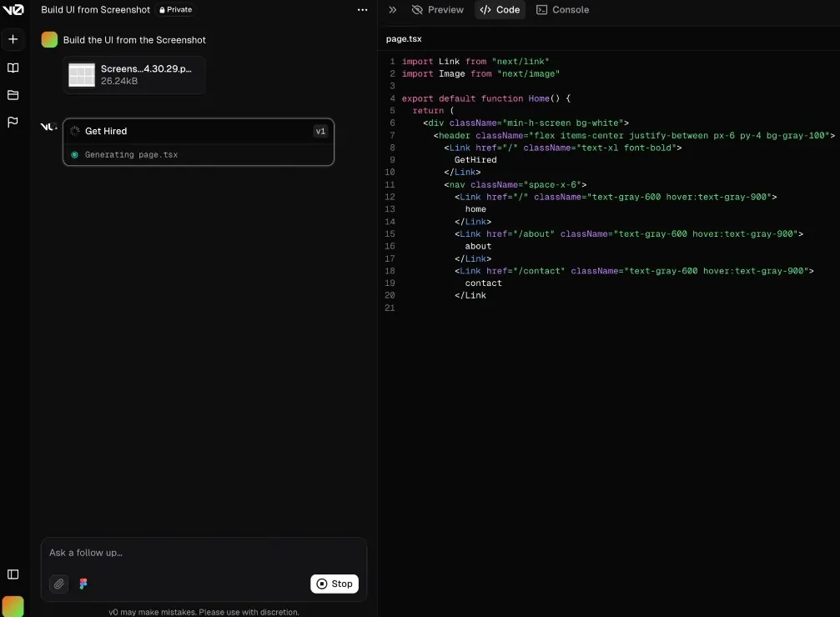Switch to the Console tab
Screen dimensions: 840x617
(x=563, y=10)
